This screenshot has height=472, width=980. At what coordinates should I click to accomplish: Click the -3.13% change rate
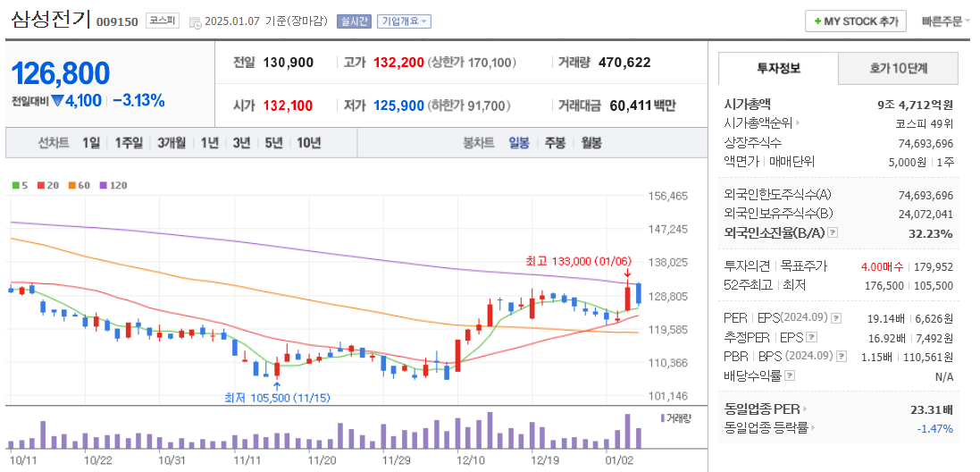[x=138, y=100]
